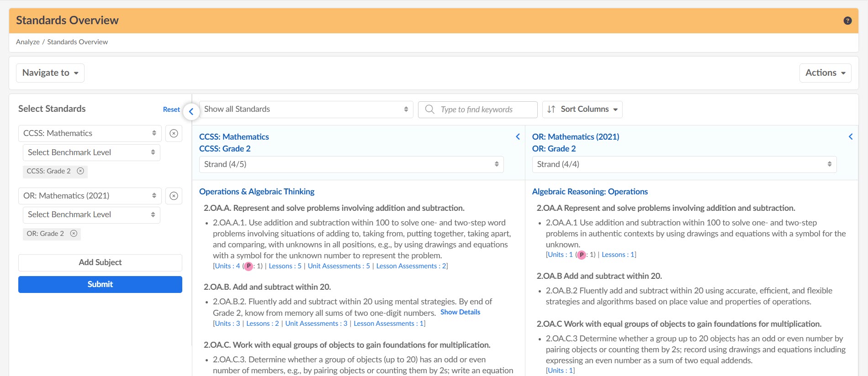
Task: Expand the Strand (4/5) dropdown
Action: coord(351,164)
